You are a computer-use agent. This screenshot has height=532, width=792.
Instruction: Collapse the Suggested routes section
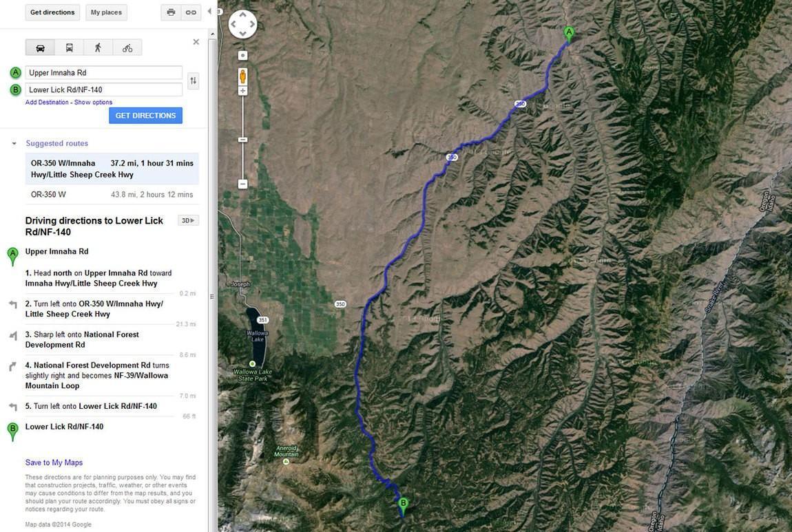pyautogui.click(x=14, y=143)
